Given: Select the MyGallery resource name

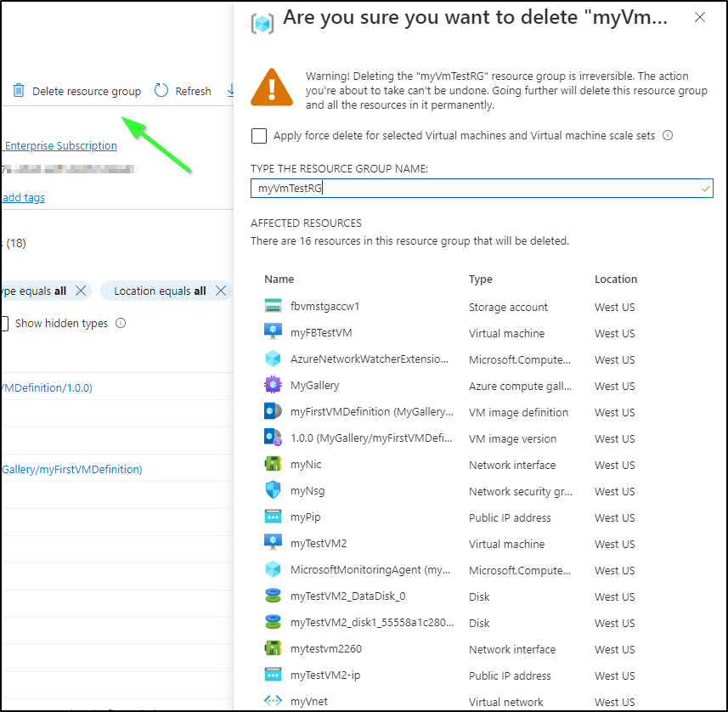Looking at the screenshot, I should point(314,385).
